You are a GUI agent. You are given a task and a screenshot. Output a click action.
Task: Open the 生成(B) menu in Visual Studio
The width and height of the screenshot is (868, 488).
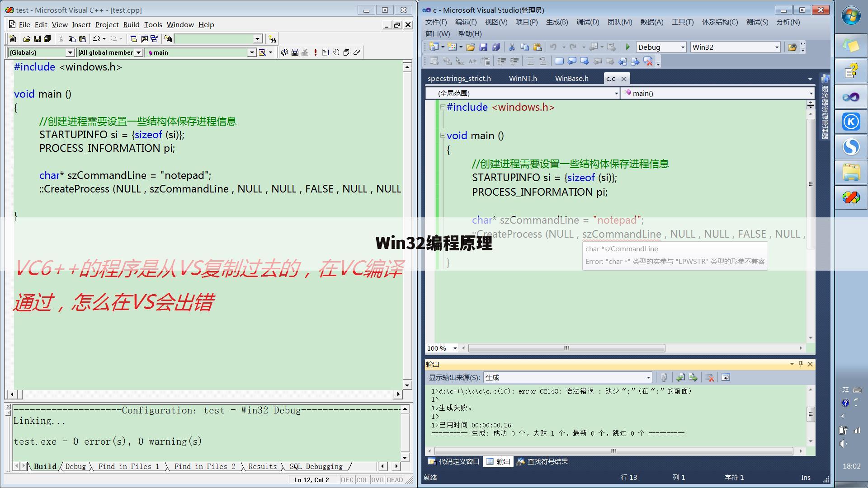coord(557,22)
